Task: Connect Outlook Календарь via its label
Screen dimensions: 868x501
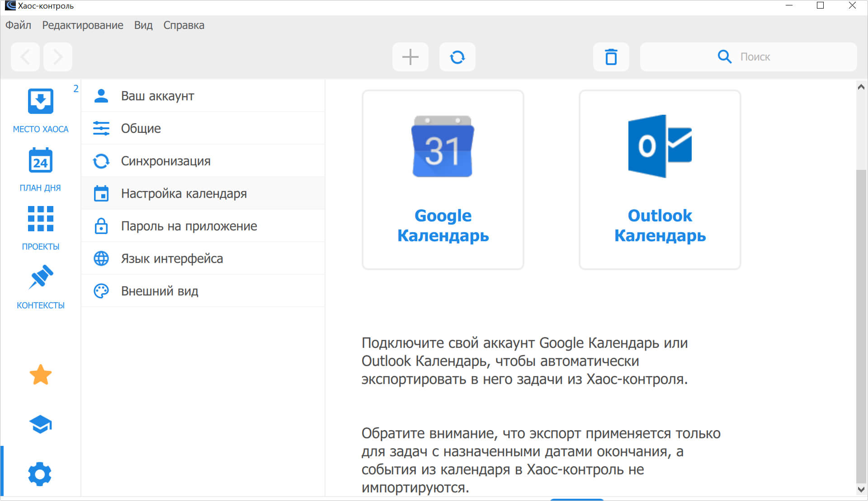Action: pyautogui.click(x=660, y=225)
